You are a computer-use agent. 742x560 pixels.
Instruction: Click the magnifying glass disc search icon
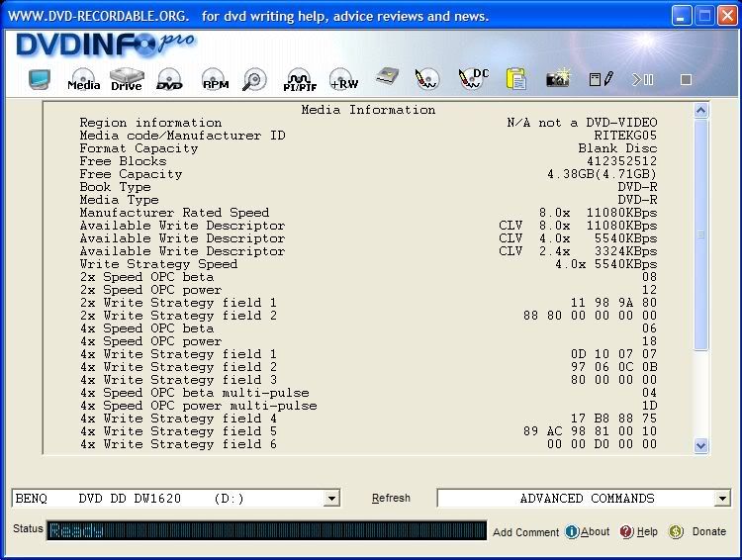click(x=254, y=79)
